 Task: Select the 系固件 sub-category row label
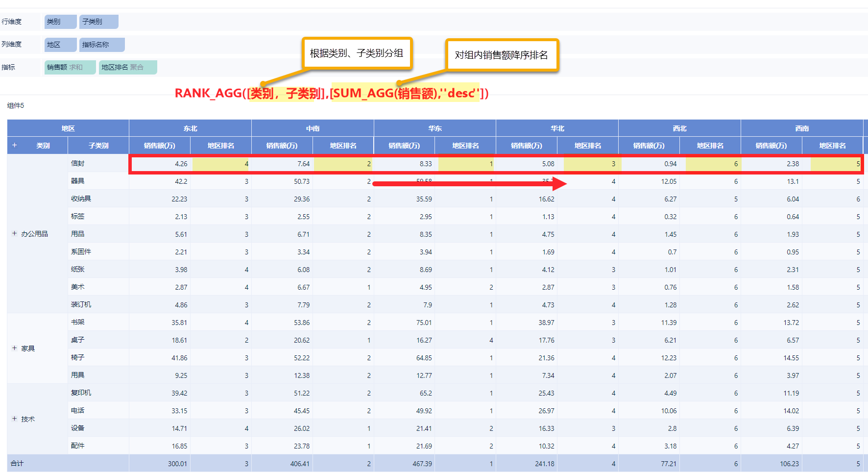coord(81,251)
